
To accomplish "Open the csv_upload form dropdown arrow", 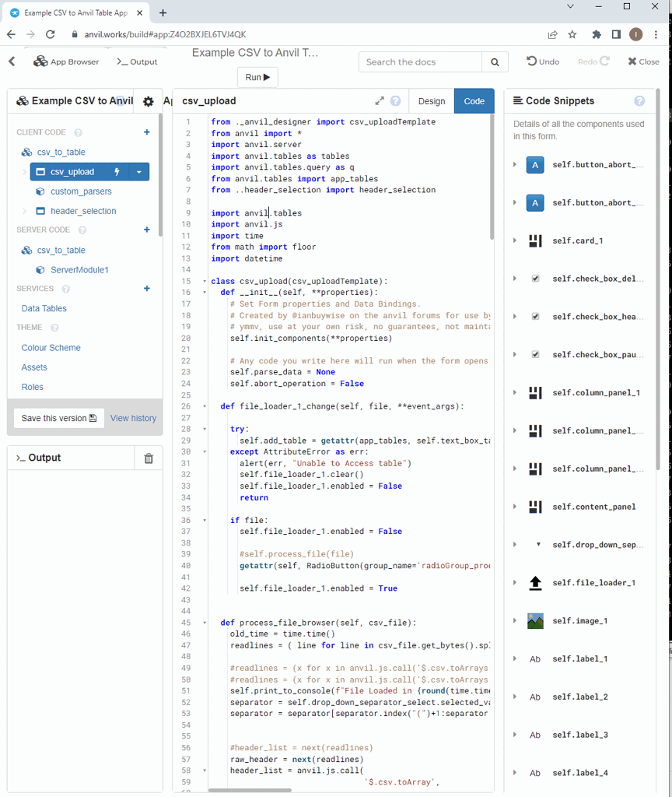I will coord(139,172).
